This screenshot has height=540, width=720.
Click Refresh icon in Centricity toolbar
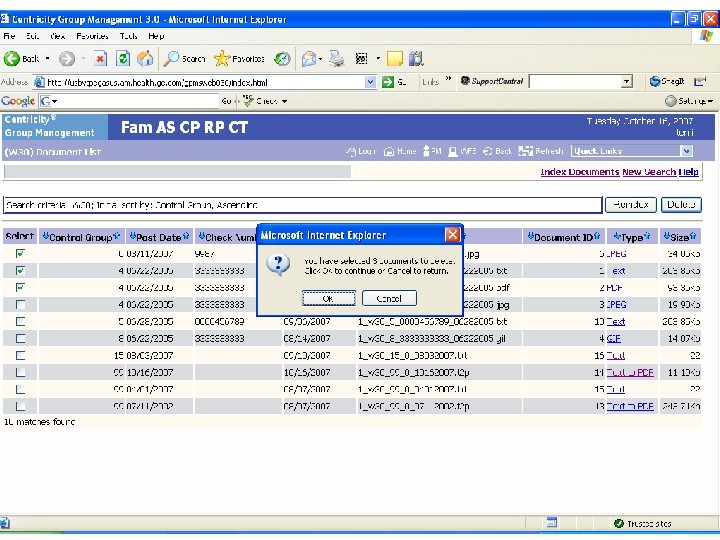click(x=525, y=151)
